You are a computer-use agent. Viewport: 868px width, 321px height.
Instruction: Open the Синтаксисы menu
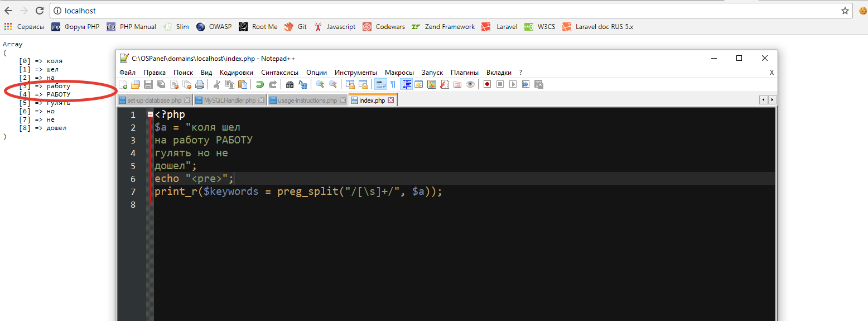[x=280, y=73]
